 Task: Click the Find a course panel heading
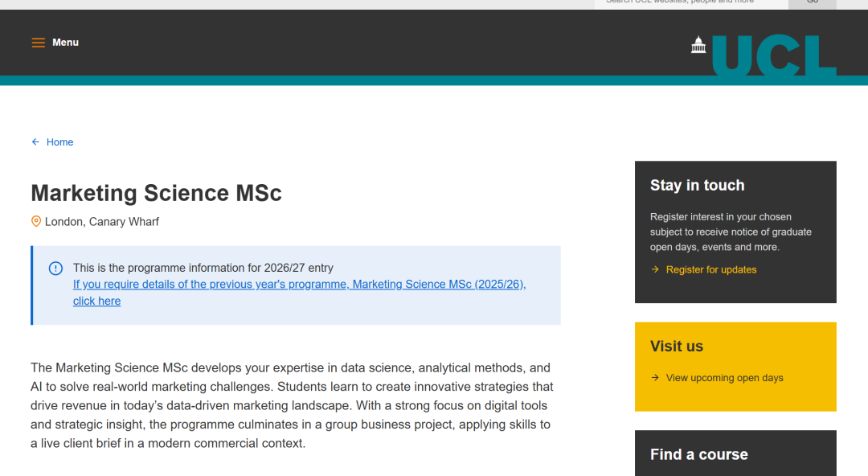click(698, 454)
